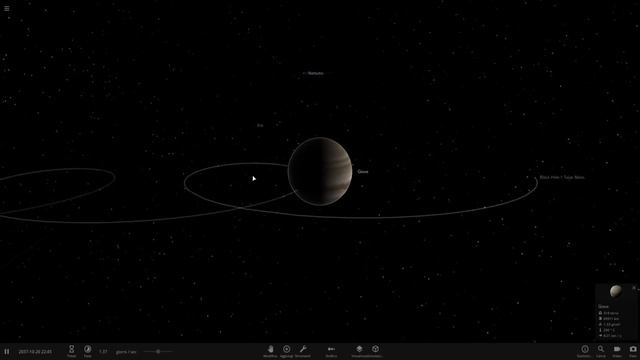This screenshot has height=360, width=640.
Task: Open the main hamburger menu
Action: click(x=7, y=8)
